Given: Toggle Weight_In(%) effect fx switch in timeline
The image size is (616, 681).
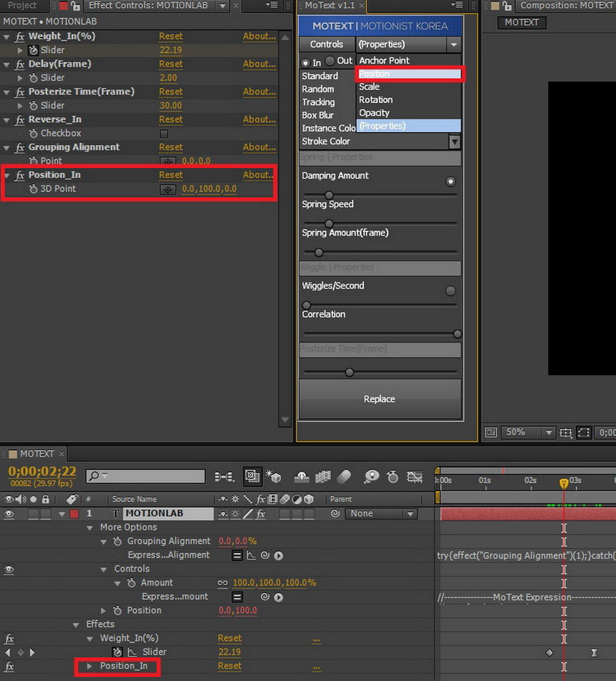Looking at the screenshot, I should tap(9, 639).
